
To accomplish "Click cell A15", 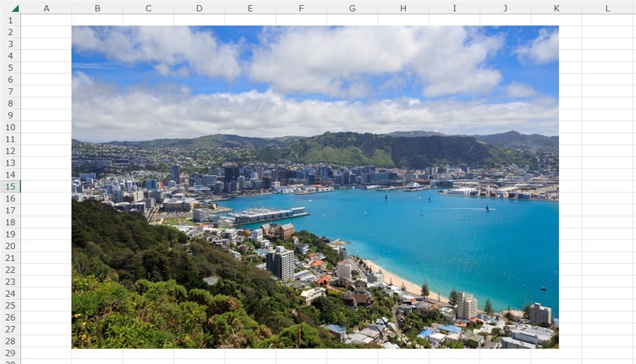I will pos(46,187).
